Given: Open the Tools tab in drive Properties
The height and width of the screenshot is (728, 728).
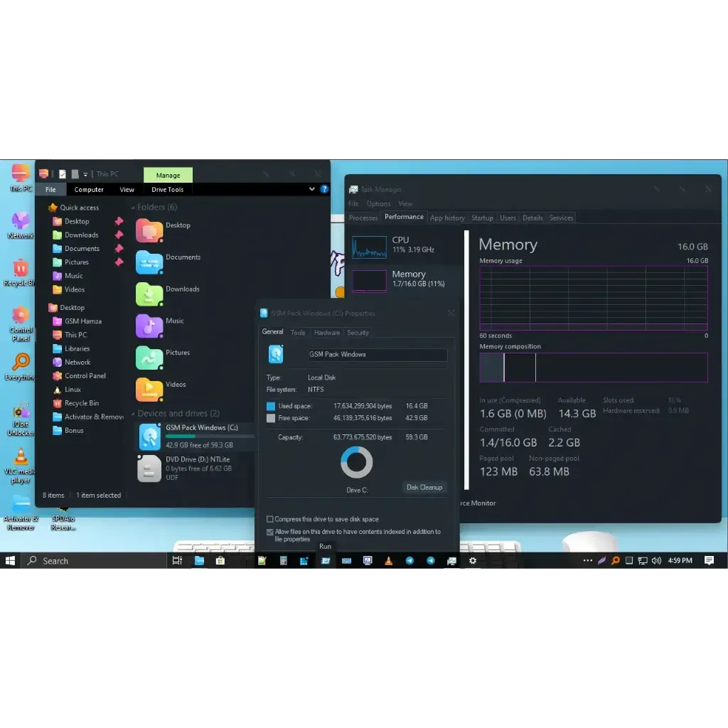Looking at the screenshot, I should click(298, 333).
